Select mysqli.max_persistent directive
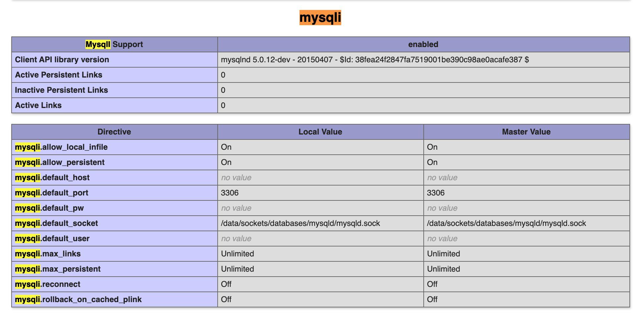 (58, 269)
